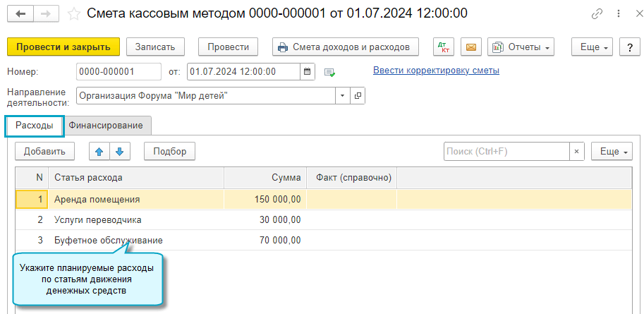Open help with the question mark button
Screen dimensions: 644x314
[630, 47]
